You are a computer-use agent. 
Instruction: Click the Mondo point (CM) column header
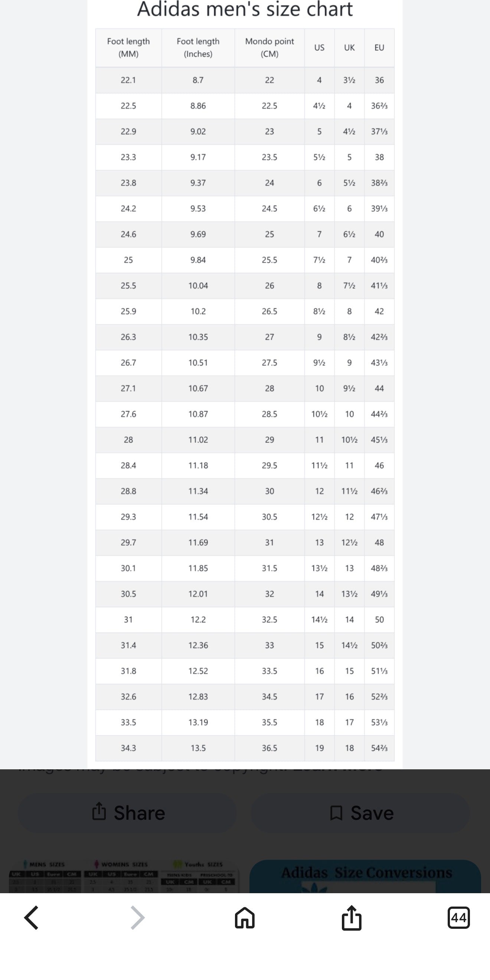pyautogui.click(x=269, y=47)
